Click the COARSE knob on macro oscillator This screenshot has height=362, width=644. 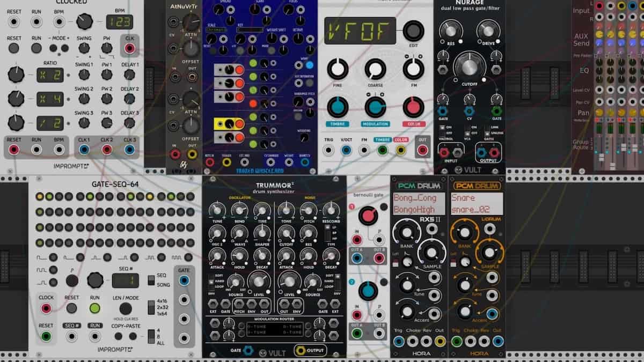coord(375,69)
